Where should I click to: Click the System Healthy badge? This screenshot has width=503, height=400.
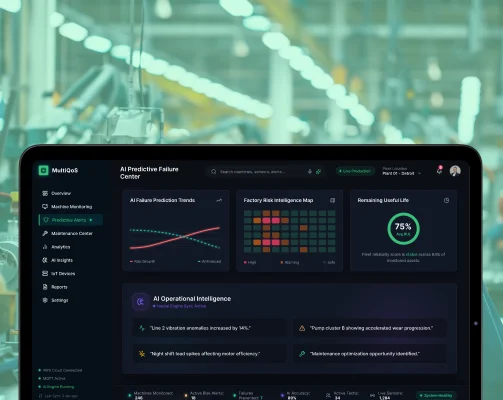436,396
